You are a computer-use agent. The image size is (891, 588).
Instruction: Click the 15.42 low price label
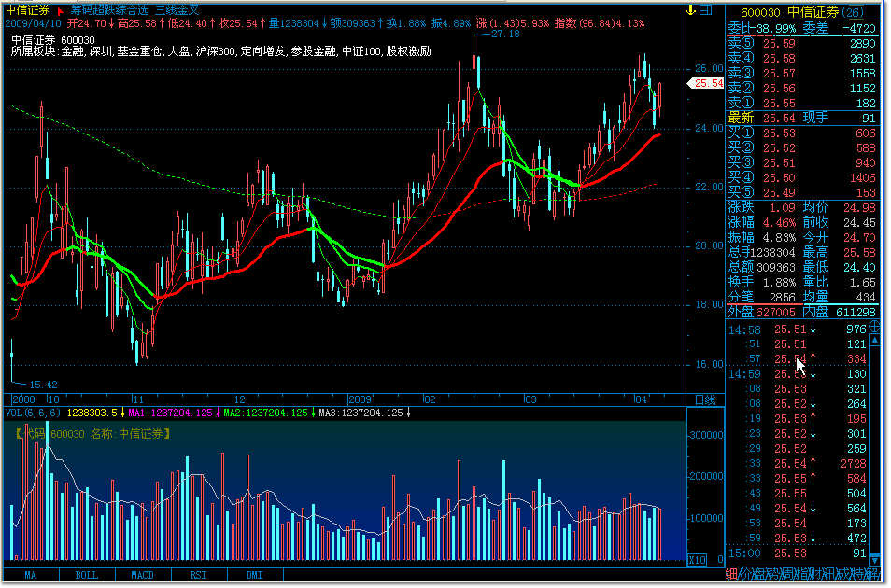point(43,385)
